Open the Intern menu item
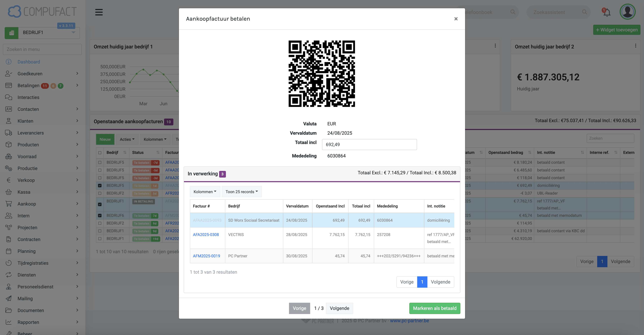 click(x=23, y=216)
